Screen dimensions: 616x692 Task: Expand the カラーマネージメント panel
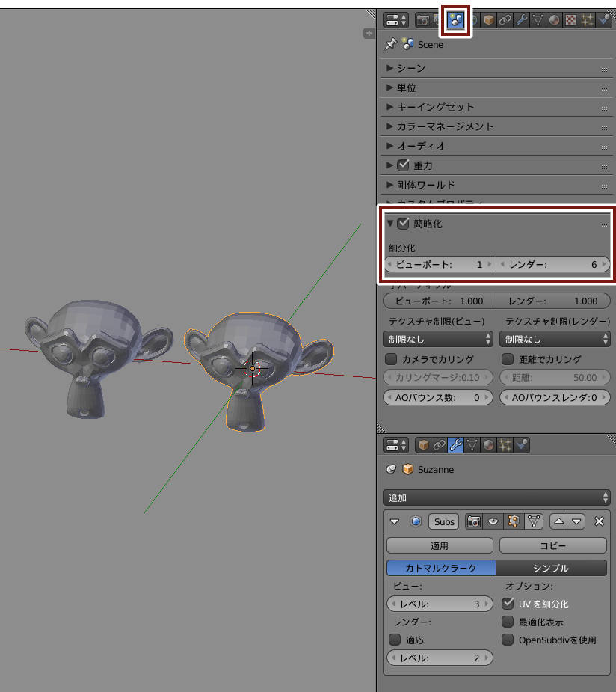coord(389,126)
